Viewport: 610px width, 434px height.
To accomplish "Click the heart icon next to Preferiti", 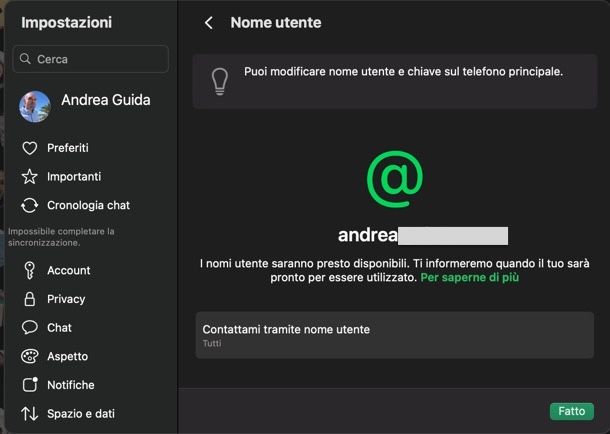I will pos(30,148).
